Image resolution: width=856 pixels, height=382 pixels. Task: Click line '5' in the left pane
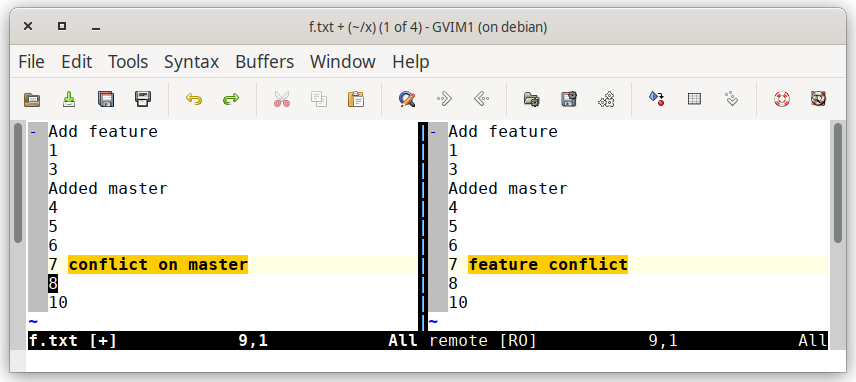[53, 226]
